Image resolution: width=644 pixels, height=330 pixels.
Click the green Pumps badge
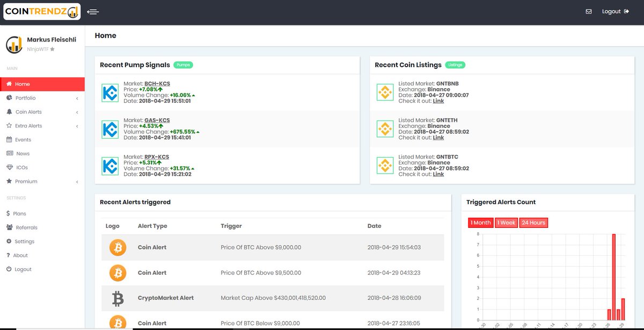click(183, 65)
